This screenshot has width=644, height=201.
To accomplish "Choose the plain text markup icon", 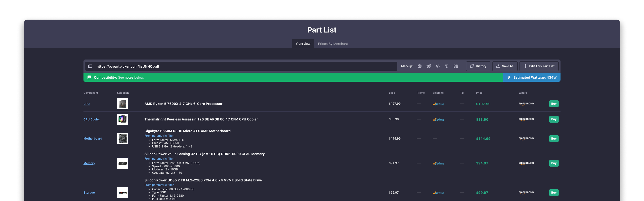I will pyautogui.click(x=447, y=66).
